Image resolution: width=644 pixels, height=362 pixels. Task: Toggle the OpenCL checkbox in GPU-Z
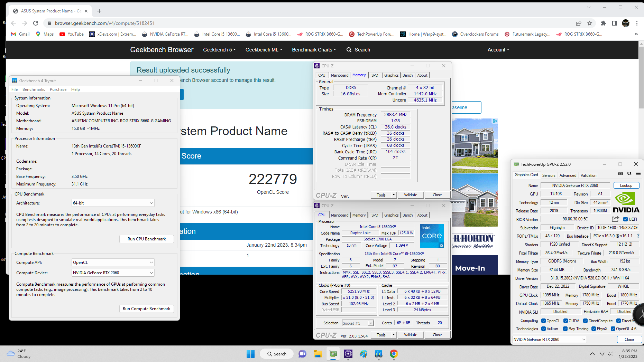(x=543, y=321)
